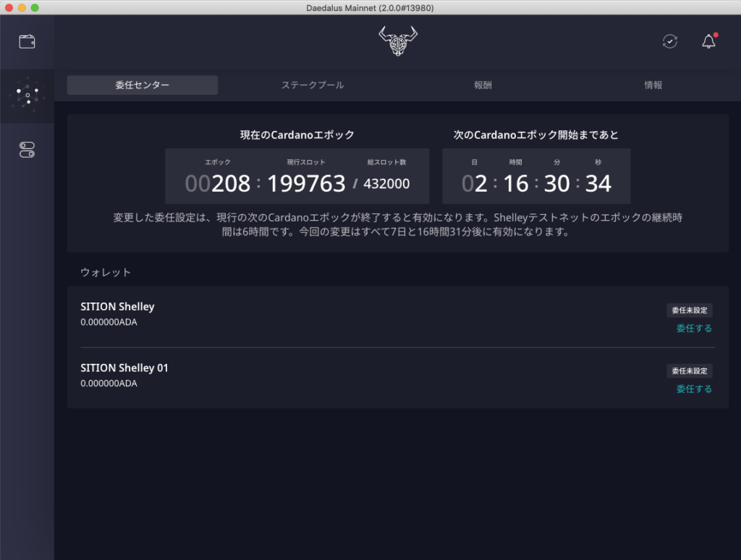Image resolution: width=741 pixels, height=560 pixels.
Task: Open the Wallets section in sidebar
Action: pyautogui.click(x=27, y=41)
